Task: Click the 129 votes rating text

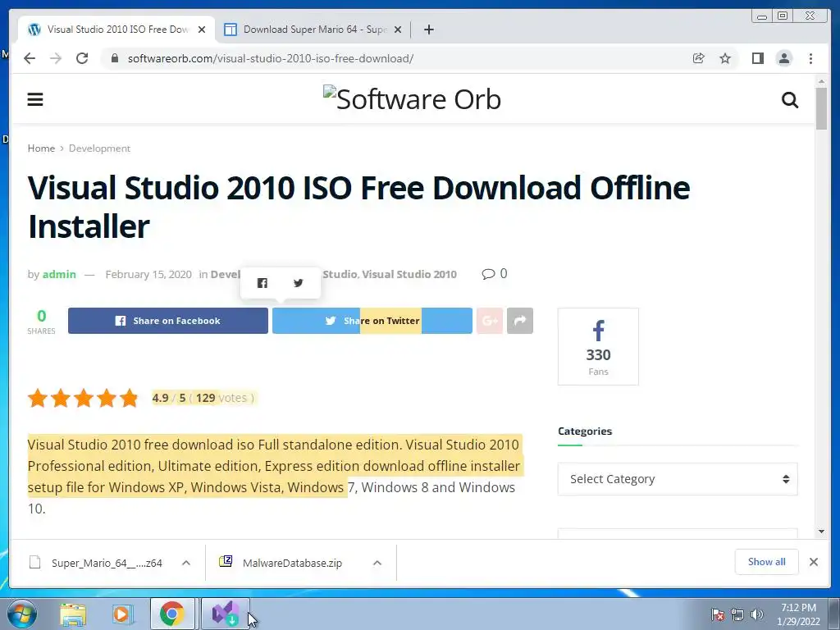Action: click(x=225, y=398)
